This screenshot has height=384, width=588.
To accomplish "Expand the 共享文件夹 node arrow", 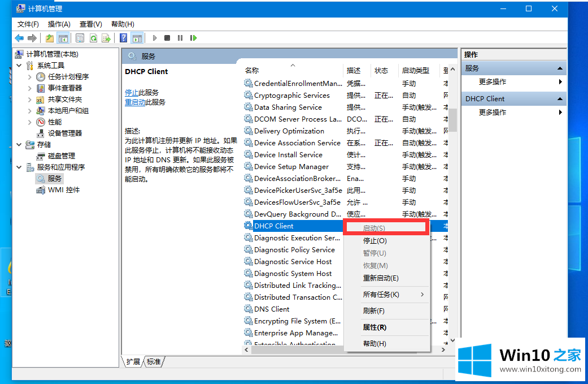I will (x=29, y=100).
